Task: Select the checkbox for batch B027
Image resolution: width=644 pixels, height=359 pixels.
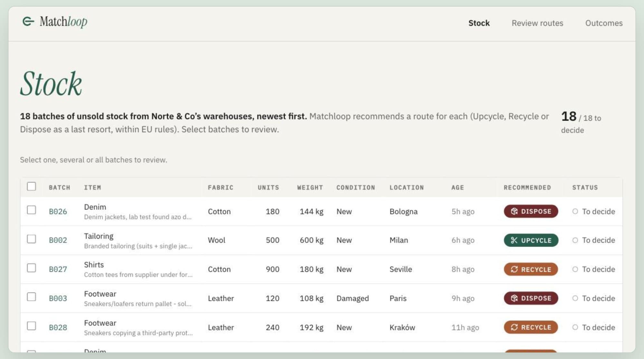Action: point(31,268)
